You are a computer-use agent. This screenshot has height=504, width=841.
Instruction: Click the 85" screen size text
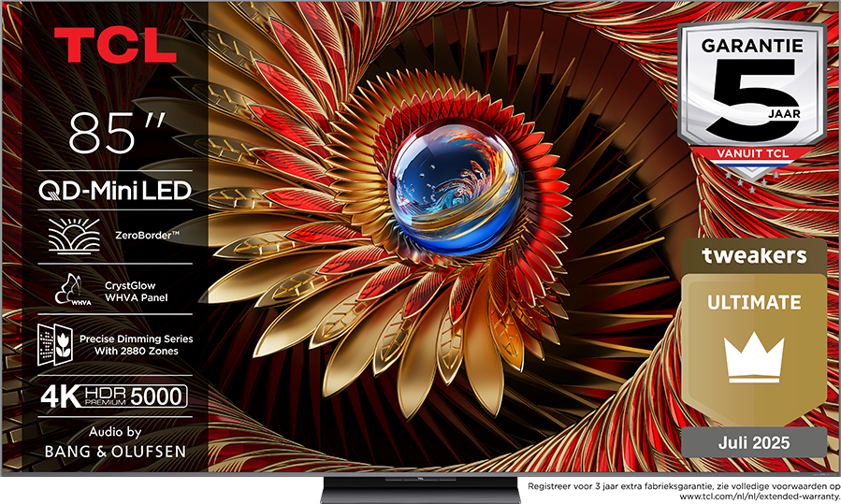click(x=116, y=133)
